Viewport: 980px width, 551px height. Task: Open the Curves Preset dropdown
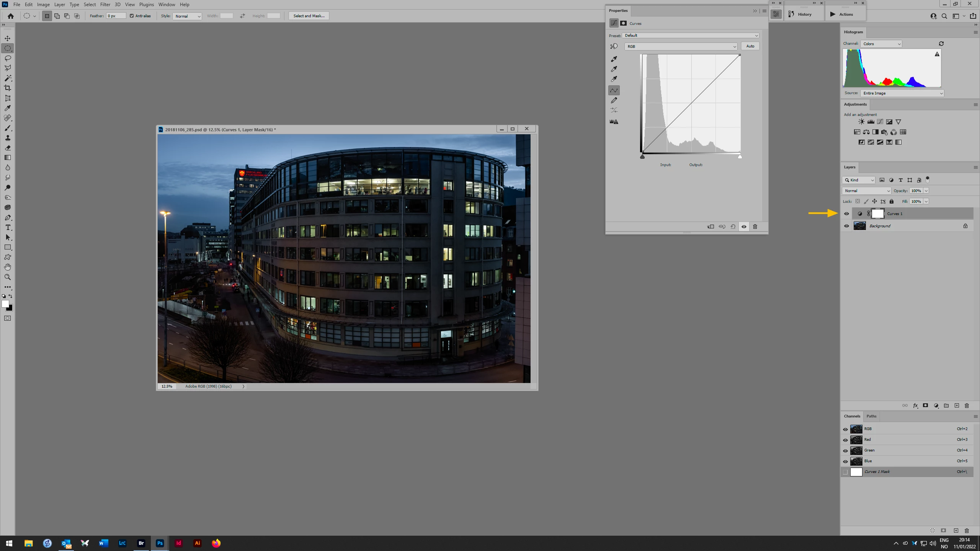point(690,36)
